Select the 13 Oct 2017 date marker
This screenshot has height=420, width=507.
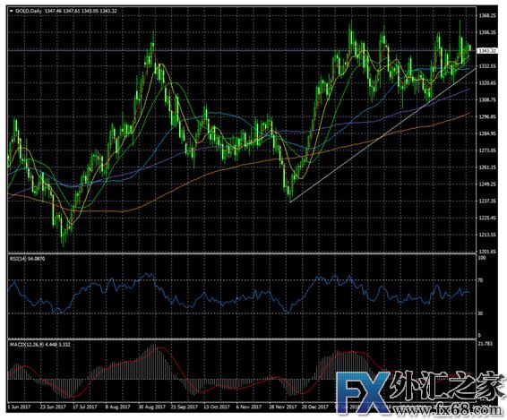tap(216, 407)
